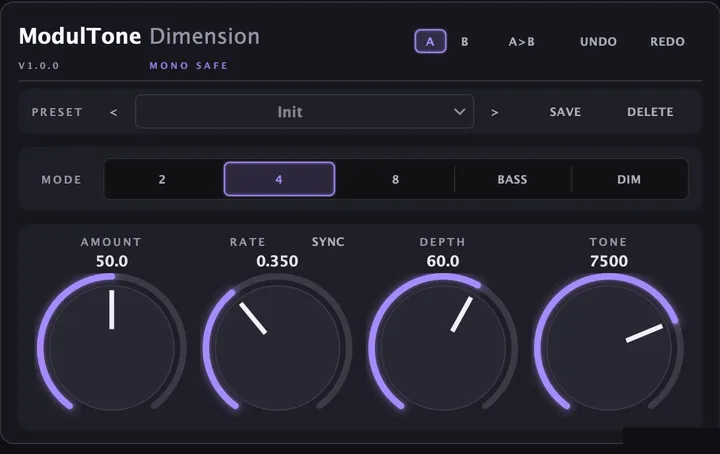
Task: Go to next preset arrow
Action: (x=495, y=112)
